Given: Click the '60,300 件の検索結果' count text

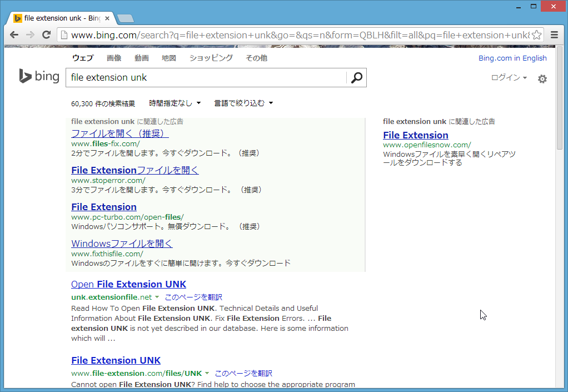Looking at the screenshot, I should coord(103,103).
